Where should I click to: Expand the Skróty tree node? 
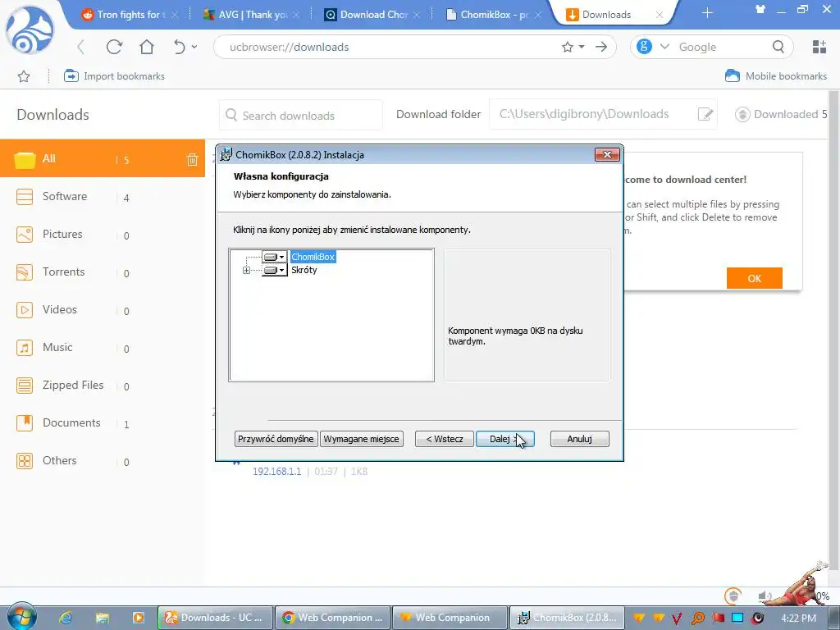[246, 270]
